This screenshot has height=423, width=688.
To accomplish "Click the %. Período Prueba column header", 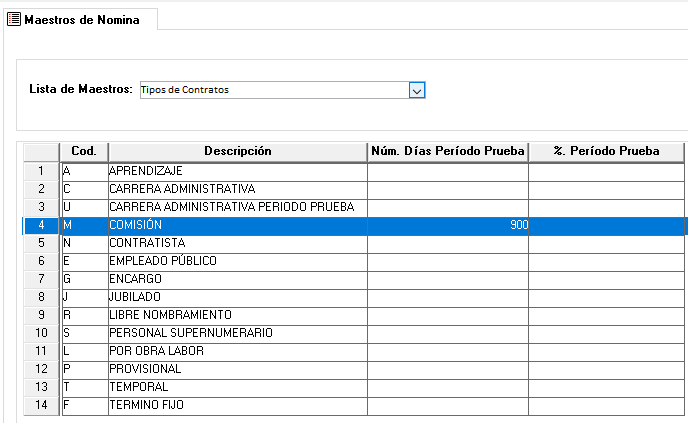I will (x=606, y=151).
